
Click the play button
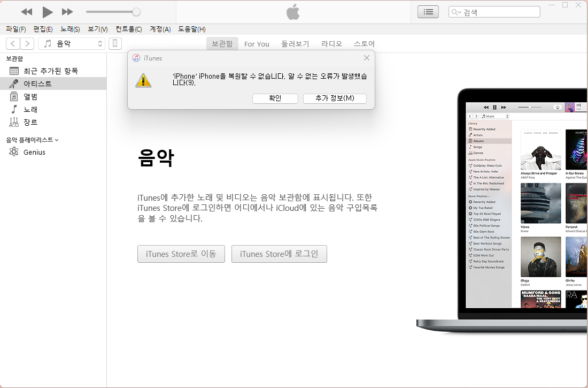point(47,12)
